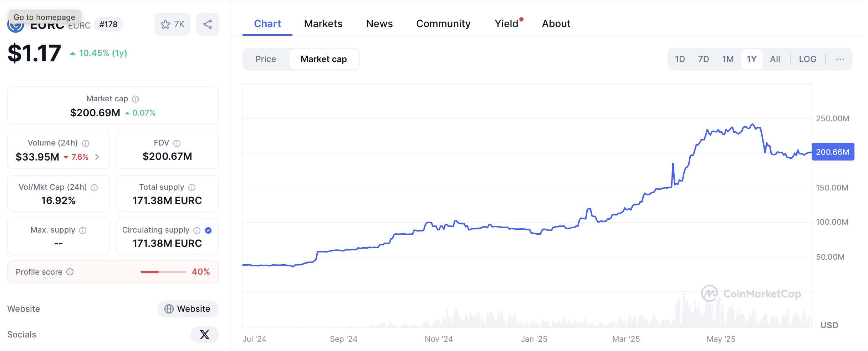868x351 pixels.
Task: Click the Profile score info icon
Action: coord(70,272)
